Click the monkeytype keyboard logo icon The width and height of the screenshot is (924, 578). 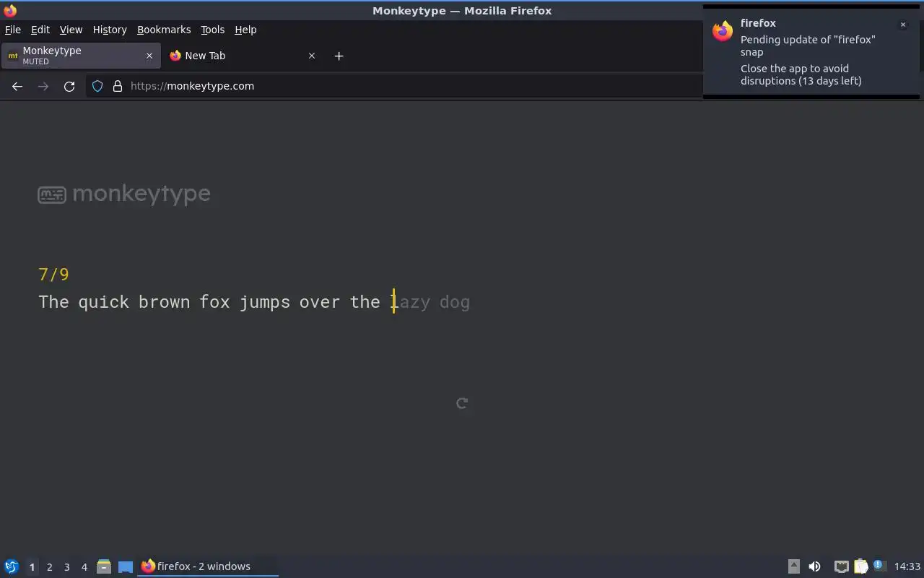click(52, 194)
